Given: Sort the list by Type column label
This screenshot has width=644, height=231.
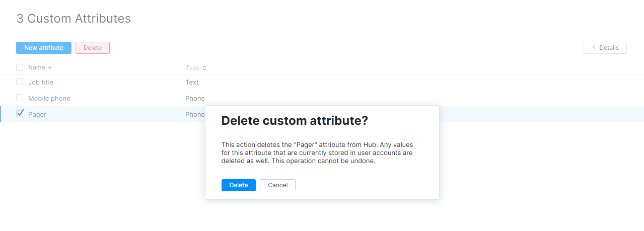Looking at the screenshot, I should (x=192, y=68).
